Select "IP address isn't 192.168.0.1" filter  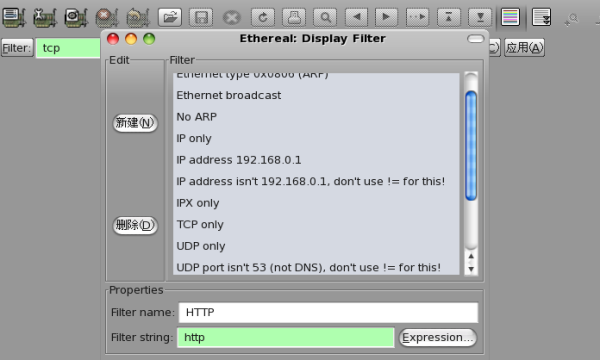[316, 181]
